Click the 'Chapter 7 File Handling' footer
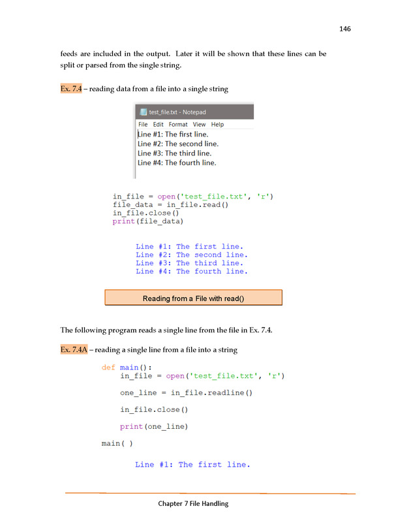 coord(193,503)
